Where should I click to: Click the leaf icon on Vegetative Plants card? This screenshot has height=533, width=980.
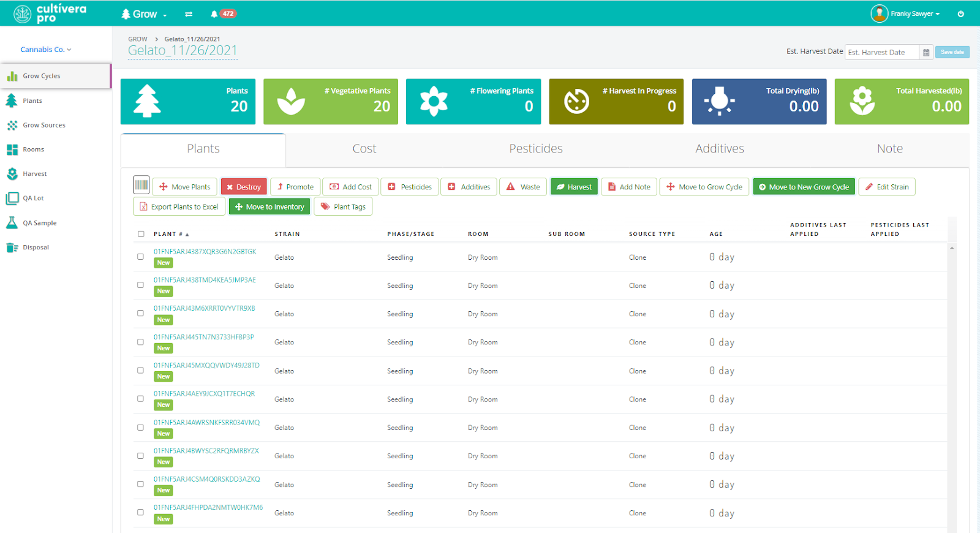[291, 102]
